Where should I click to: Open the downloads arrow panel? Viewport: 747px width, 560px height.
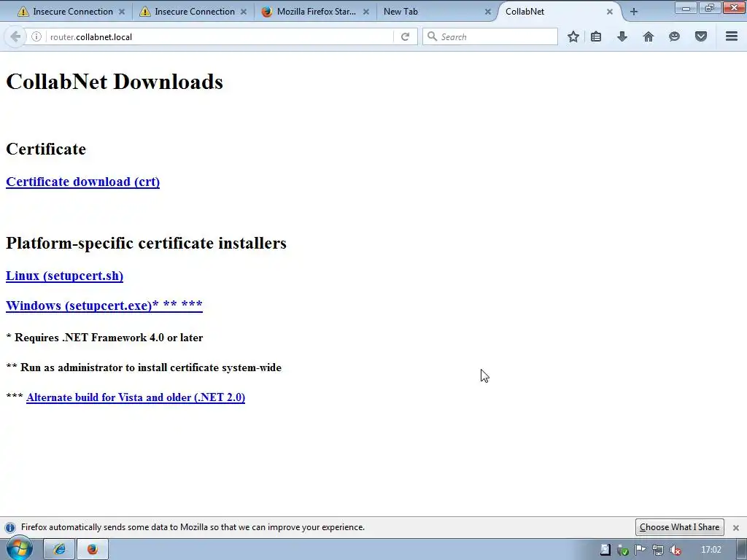click(622, 36)
